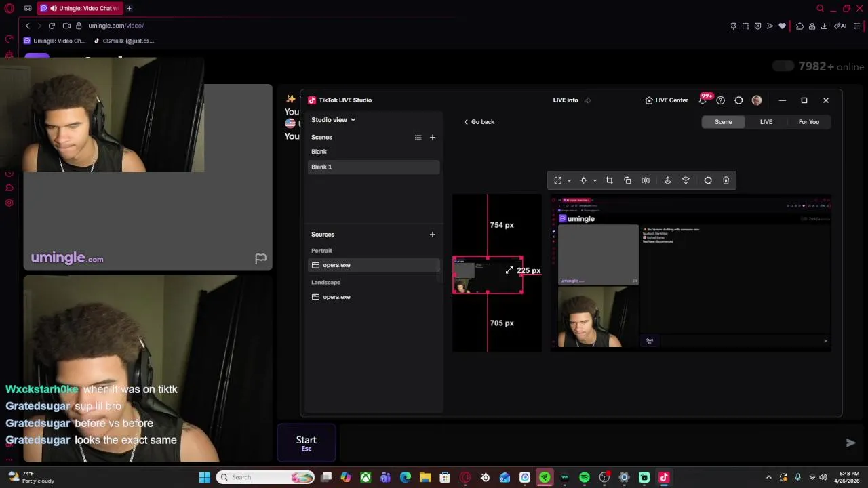Screen dimensions: 868x488
Task: Open the Windows Start menu
Action: [204, 477]
